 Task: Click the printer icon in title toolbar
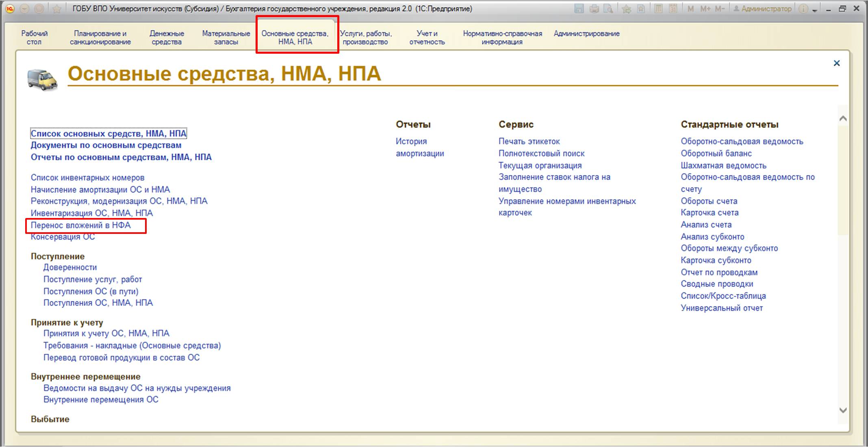pos(594,9)
